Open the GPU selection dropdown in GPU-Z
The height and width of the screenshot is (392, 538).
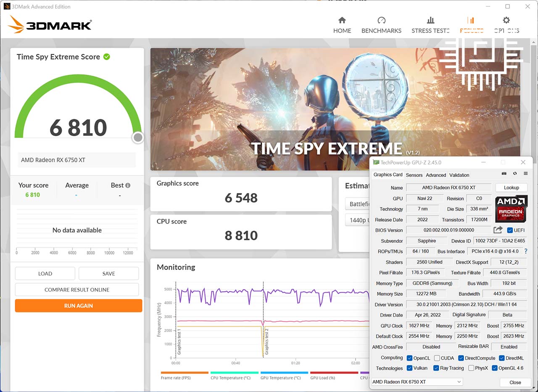(417, 381)
